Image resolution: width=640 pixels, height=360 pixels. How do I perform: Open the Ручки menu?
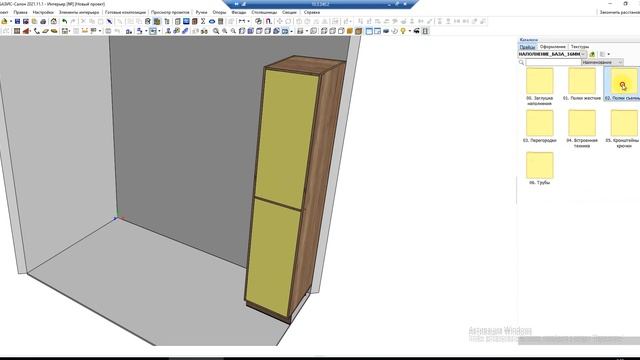[x=201, y=12]
